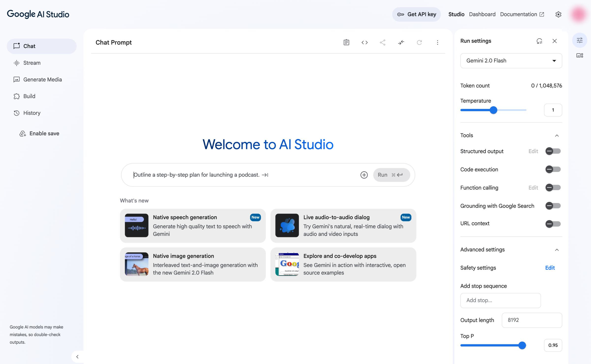This screenshot has width=591, height=364.
Task: Open History in the sidebar
Action: pos(42,113)
